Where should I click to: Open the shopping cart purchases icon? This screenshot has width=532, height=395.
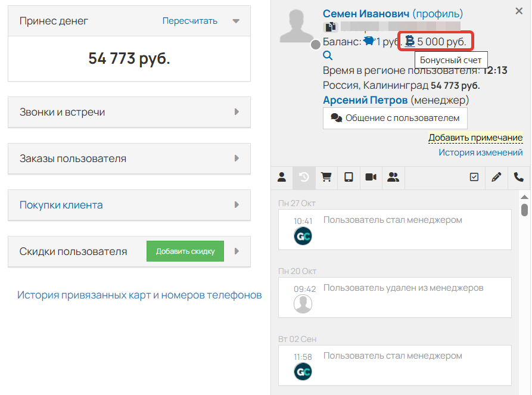click(326, 178)
